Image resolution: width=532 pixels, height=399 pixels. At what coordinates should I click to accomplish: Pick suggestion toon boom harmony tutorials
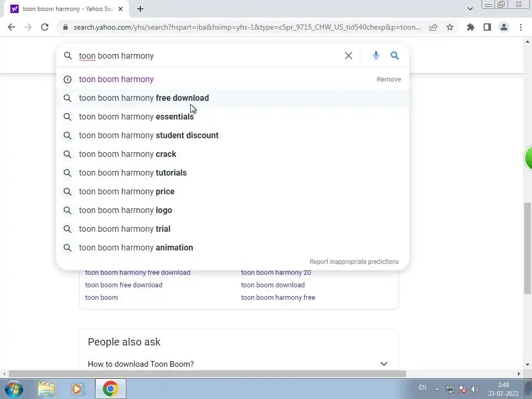point(232,172)
